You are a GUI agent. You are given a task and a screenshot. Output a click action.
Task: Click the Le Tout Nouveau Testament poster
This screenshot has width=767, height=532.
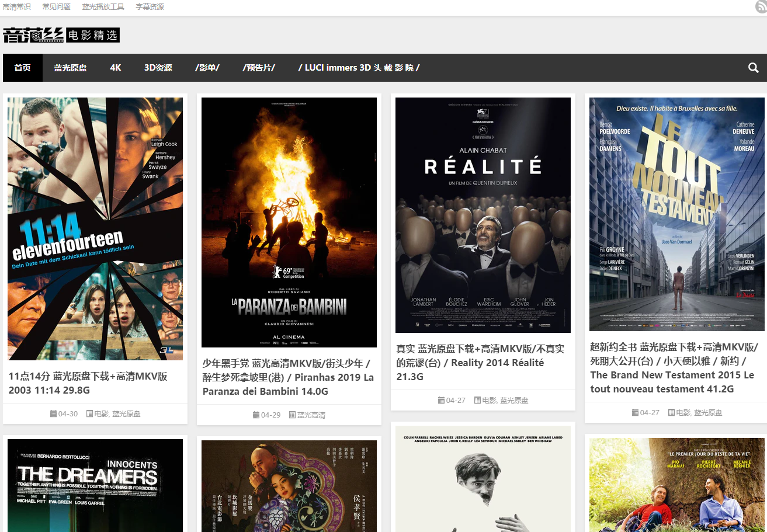(x=677, y=214)
